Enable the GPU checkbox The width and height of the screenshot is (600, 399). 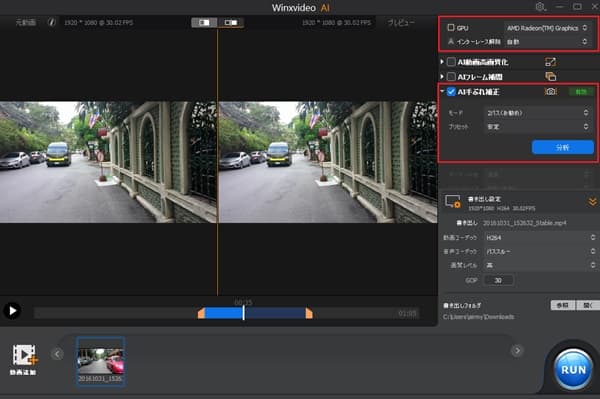(451, 28)
